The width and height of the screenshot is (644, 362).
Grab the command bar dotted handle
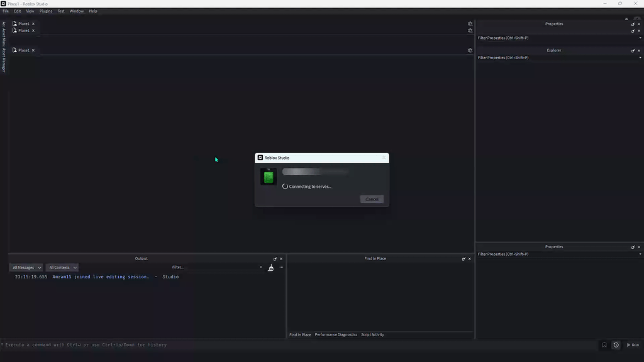click(x=2, y=345)
